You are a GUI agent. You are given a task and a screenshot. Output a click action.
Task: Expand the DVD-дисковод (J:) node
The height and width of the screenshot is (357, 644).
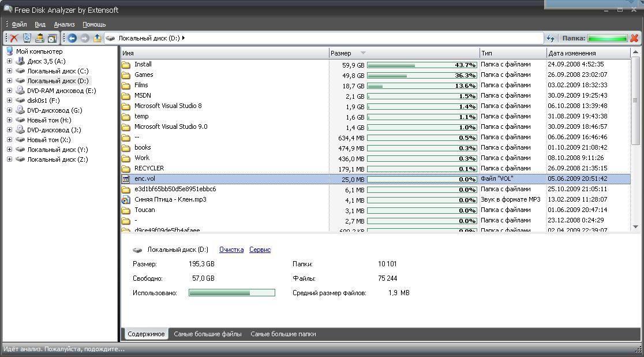click(9, 130)
